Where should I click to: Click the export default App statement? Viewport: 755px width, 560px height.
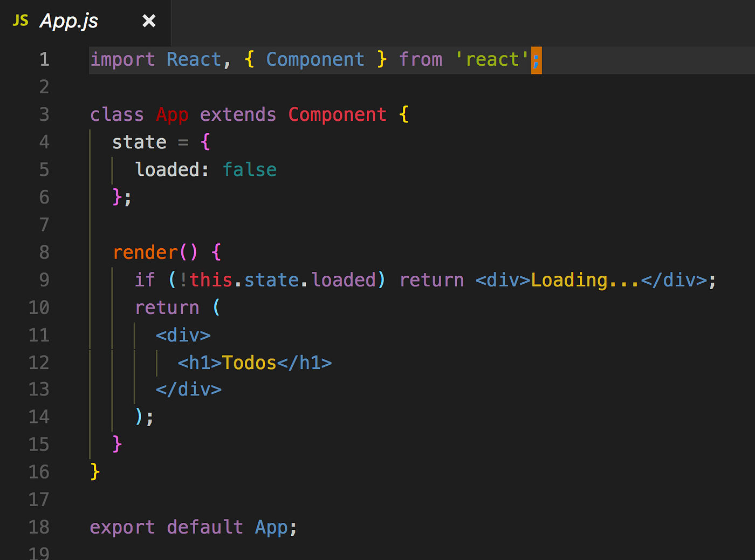point(193,527)
